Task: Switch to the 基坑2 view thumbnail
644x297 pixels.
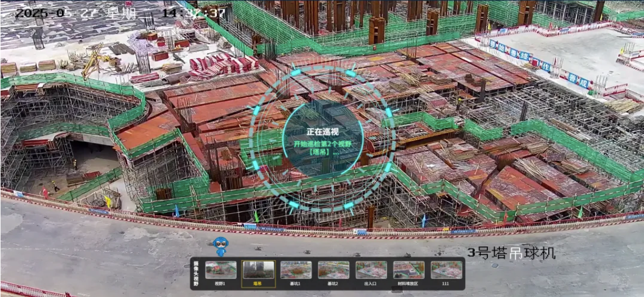Action: click(x=334, y=269)
